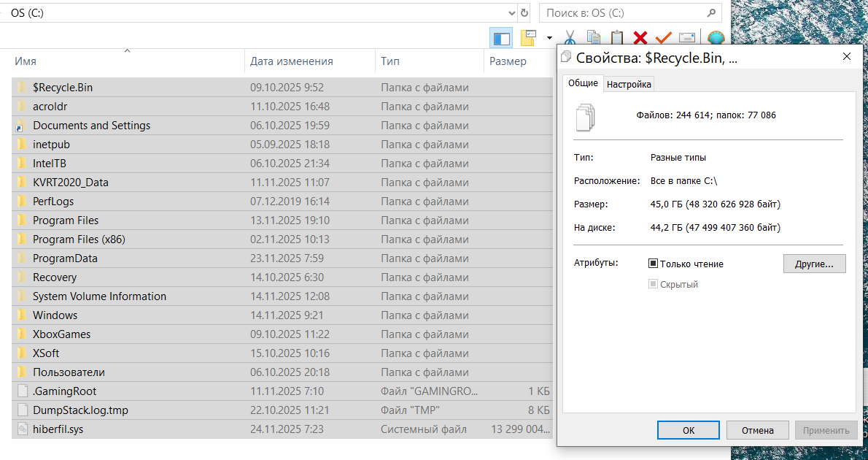This screenshot has height=460, width=868.
Task: Click the Paste clipboard icon
Action: click(616, 38)
